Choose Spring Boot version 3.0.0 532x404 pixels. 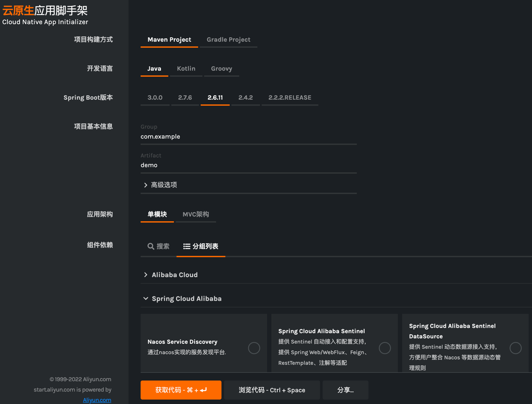tap(155, 97)
